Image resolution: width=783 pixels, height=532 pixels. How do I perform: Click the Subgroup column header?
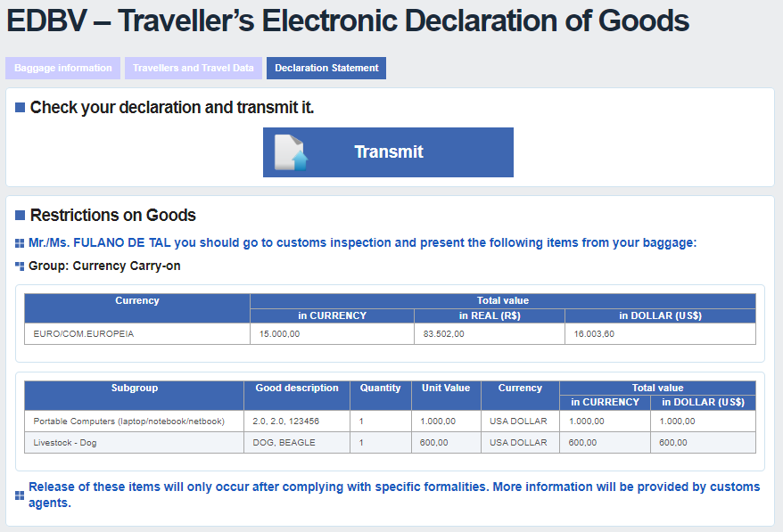134,389
